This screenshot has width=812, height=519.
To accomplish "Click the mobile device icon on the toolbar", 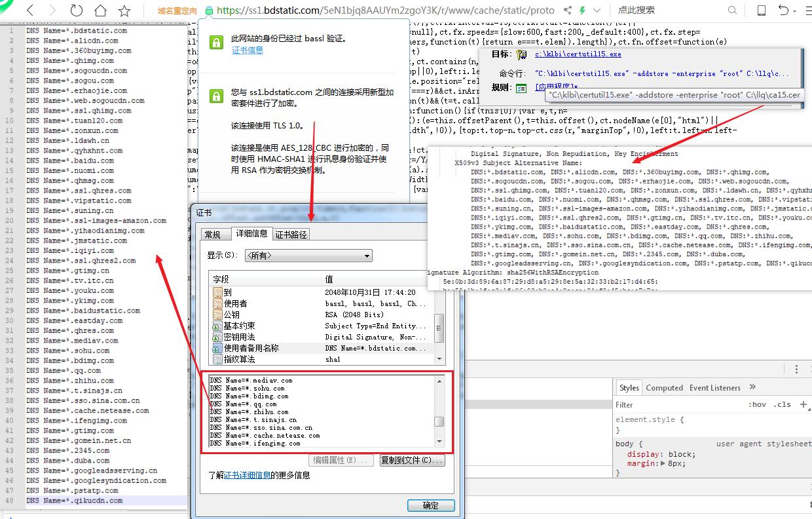I will pos(761,10).
